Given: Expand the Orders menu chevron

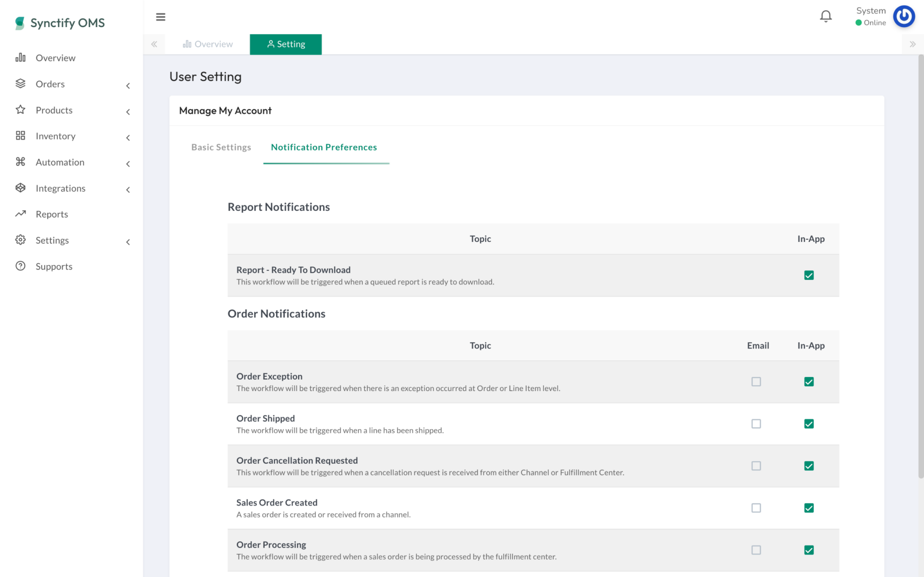Looking at the screenshot, I should pyautogui.click(x=128, y=86).
